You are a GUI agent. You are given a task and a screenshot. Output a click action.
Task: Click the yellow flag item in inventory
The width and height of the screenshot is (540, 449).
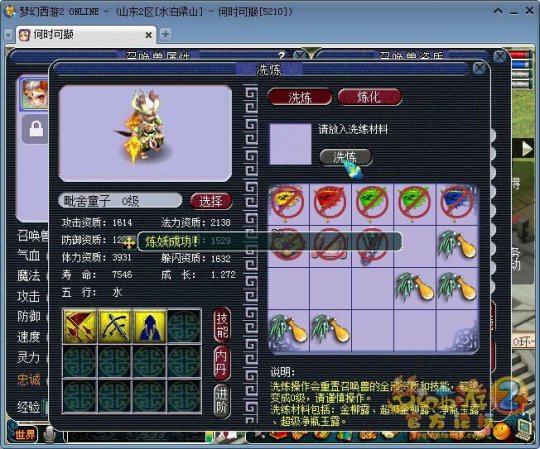[x=288, y=203]
